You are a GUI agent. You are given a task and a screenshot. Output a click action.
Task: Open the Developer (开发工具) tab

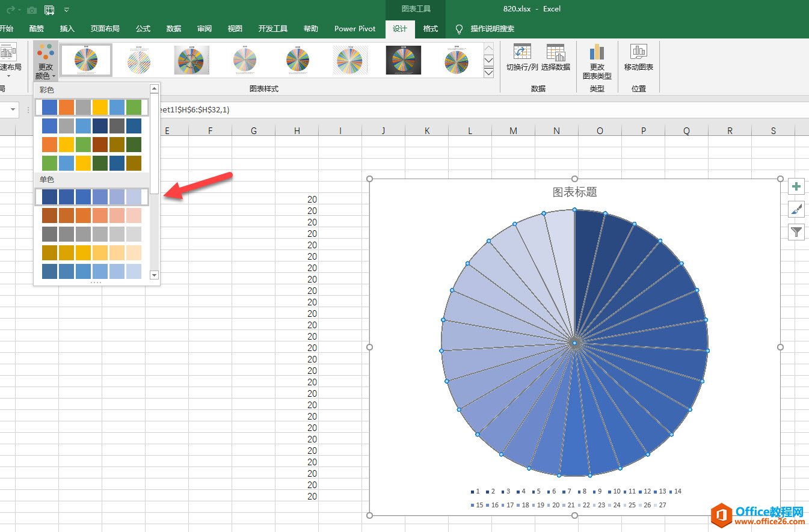coord(273,29)
